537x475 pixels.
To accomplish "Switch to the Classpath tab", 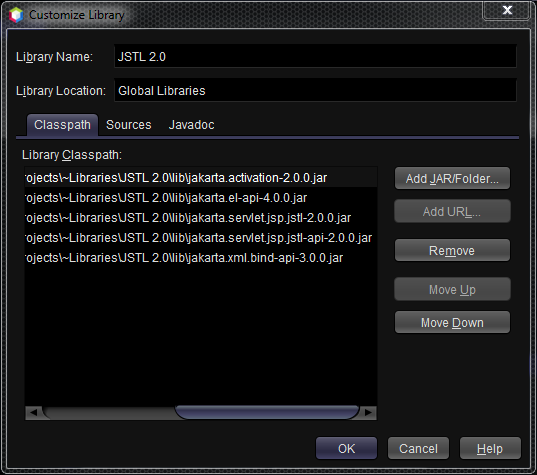I will 62,125.
